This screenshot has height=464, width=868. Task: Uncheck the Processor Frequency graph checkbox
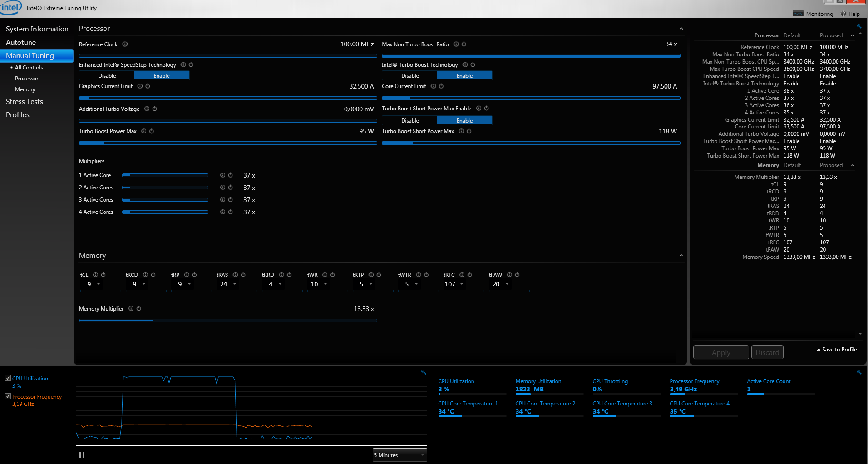coord(8,396)
